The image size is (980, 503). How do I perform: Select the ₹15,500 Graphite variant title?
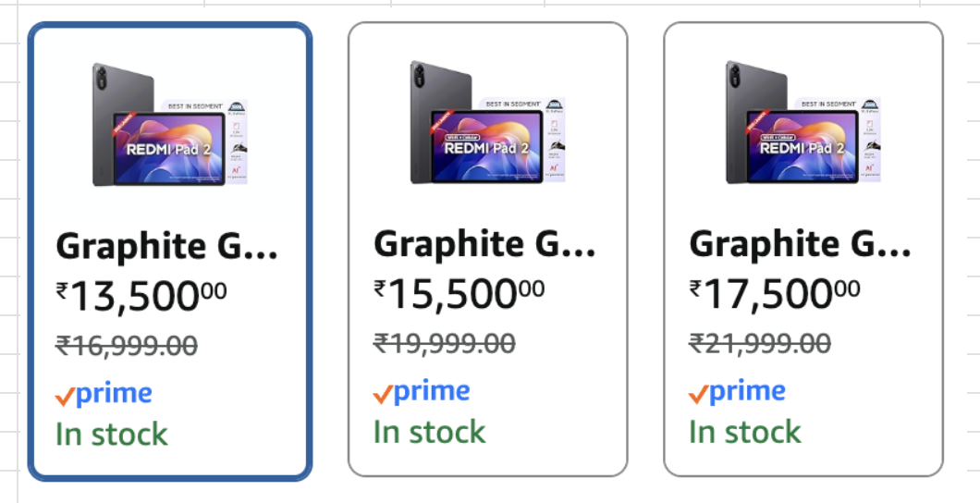(x=484, y=245)
